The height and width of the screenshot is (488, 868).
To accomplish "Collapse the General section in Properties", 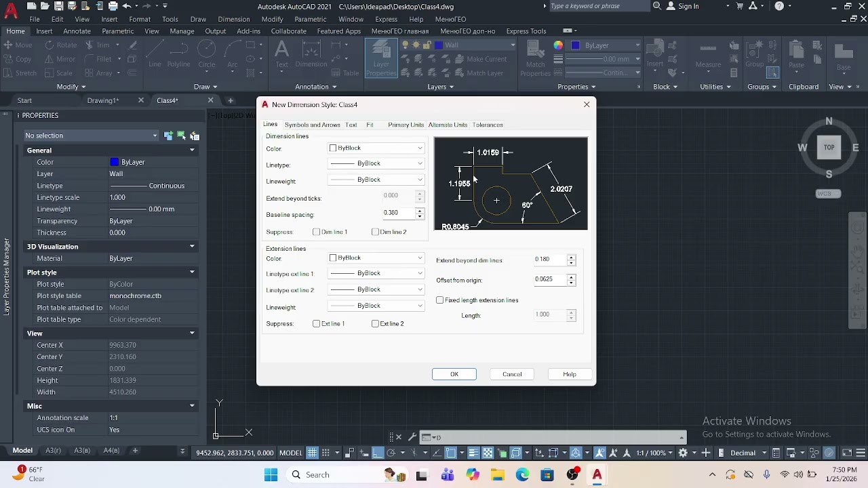I will tap(192, 150).
